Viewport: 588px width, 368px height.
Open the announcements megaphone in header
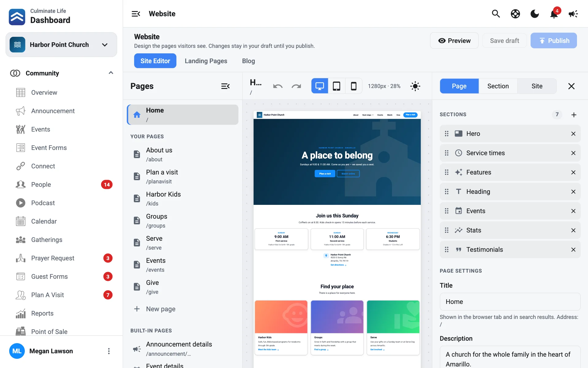click(x=573, y=14)
